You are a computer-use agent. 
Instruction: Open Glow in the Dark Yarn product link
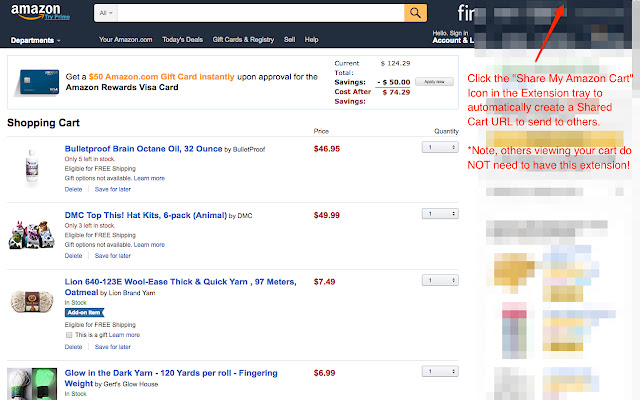click(171, 378)
